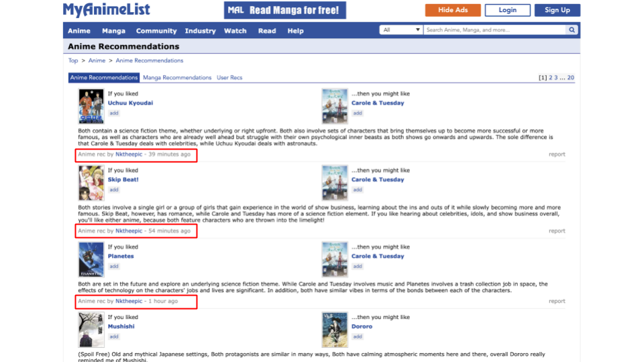Open Nktheepic profile from 39 minutes ago rec
Image resolution: width=644 pixels, height=362 pixels.
[x=129, y=154]
